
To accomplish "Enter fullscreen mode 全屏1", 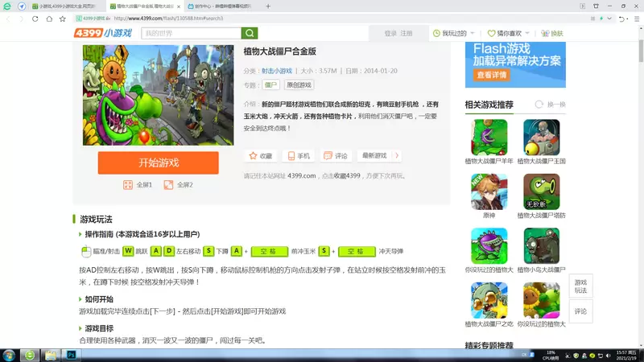I will pyautogui.click(x=138, y=185).
